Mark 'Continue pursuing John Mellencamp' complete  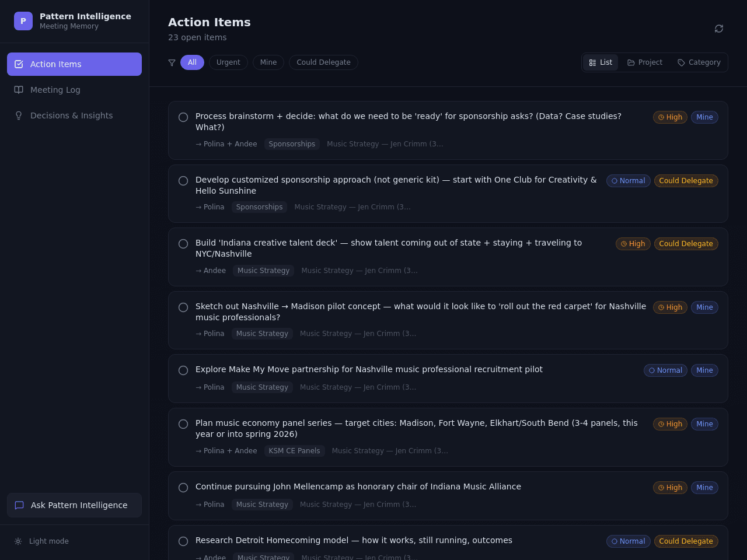pos(183,488)
